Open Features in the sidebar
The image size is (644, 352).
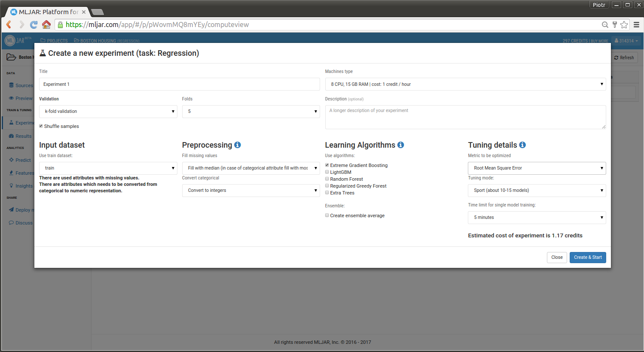[21, 173]
